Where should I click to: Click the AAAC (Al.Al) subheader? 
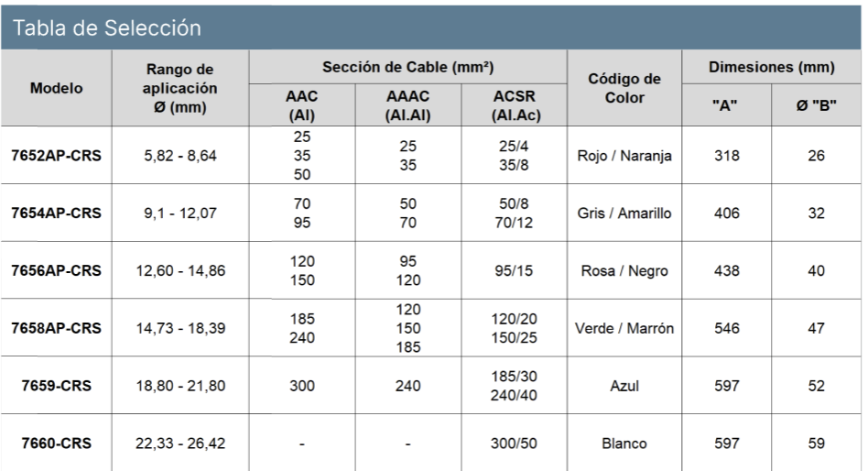tap(408, 105)
